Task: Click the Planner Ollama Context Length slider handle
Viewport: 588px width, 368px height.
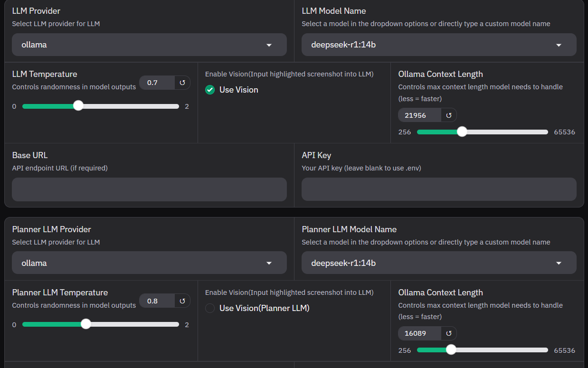Action: click(451, 350)
